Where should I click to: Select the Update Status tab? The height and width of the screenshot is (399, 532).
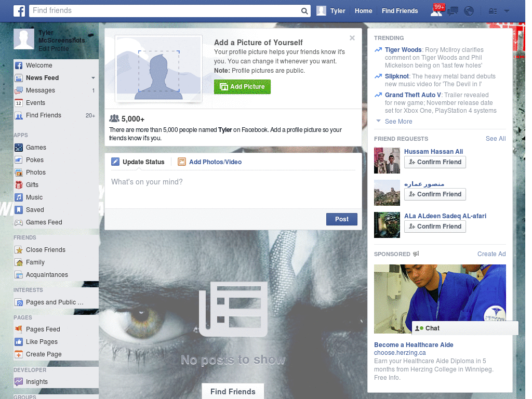[138, 162]
